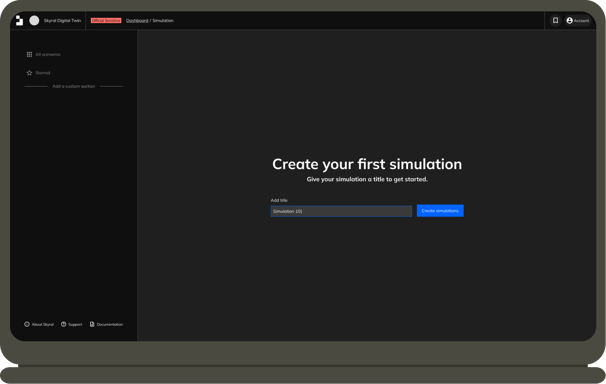Add a custom section in sidebar
This screenshot has height=384, width=606.
point(74,86)
